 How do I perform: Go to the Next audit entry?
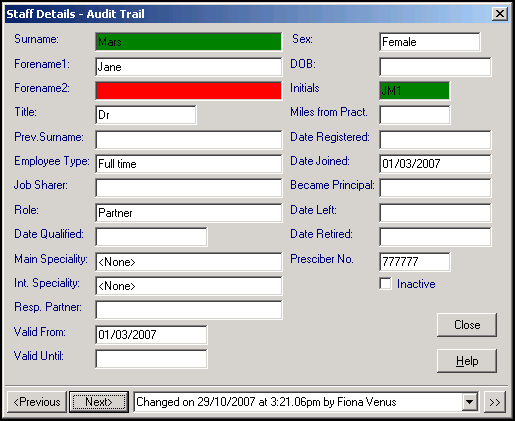(x=99, y=402)
